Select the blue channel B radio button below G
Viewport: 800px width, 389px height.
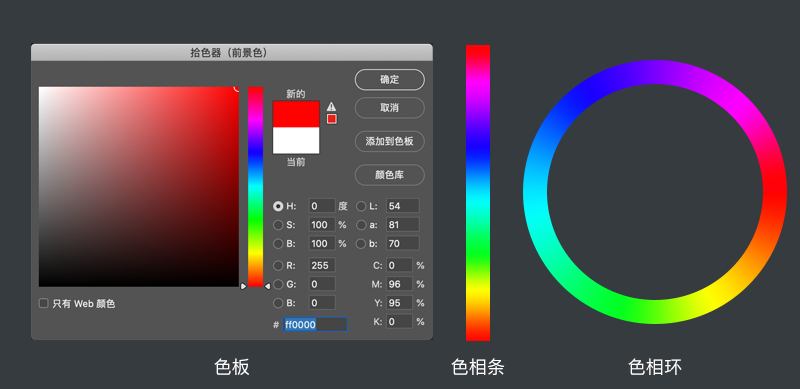(x=278, y=303)
